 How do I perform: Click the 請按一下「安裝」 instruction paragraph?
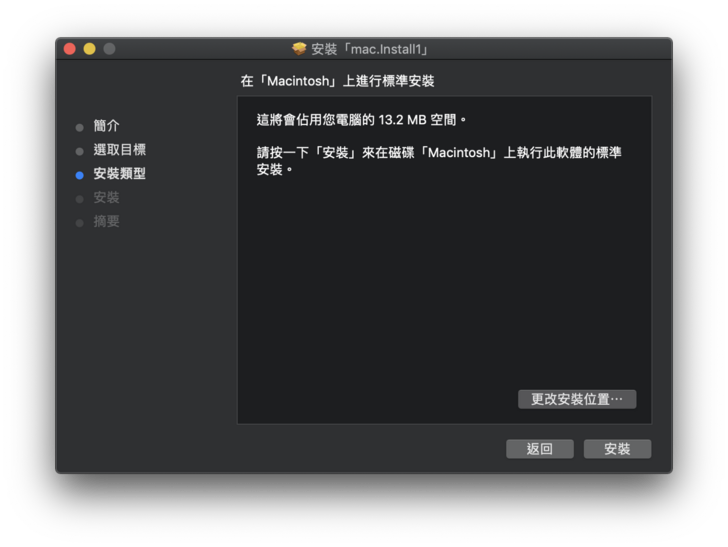(x=439, y=161)
